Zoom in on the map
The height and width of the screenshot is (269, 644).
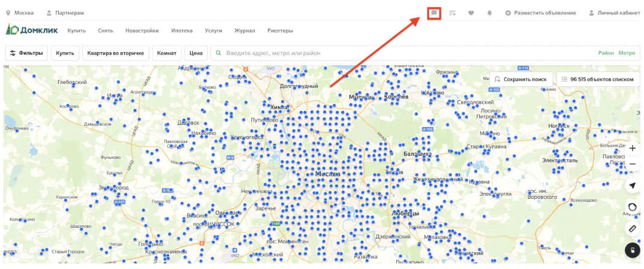pyautogui.click(x=632, y=148)
